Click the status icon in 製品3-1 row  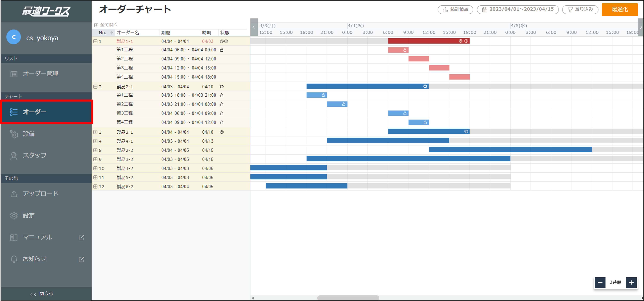coord(221,132)
